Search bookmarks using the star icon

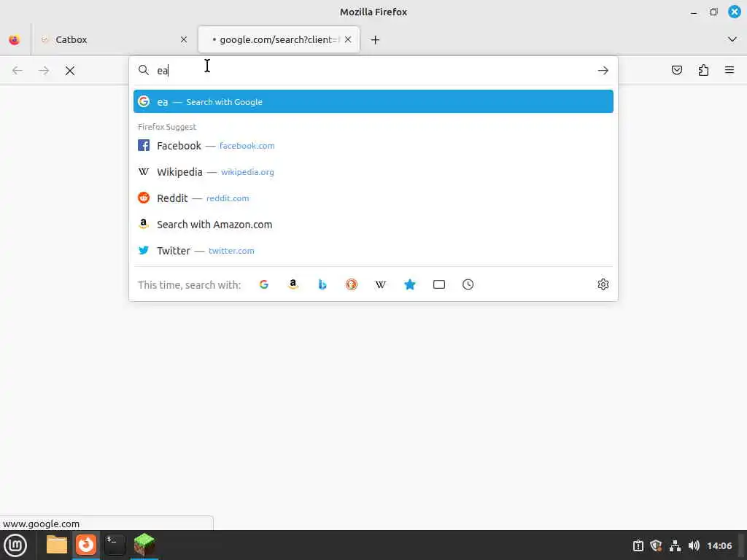click(x=410, y=284)
